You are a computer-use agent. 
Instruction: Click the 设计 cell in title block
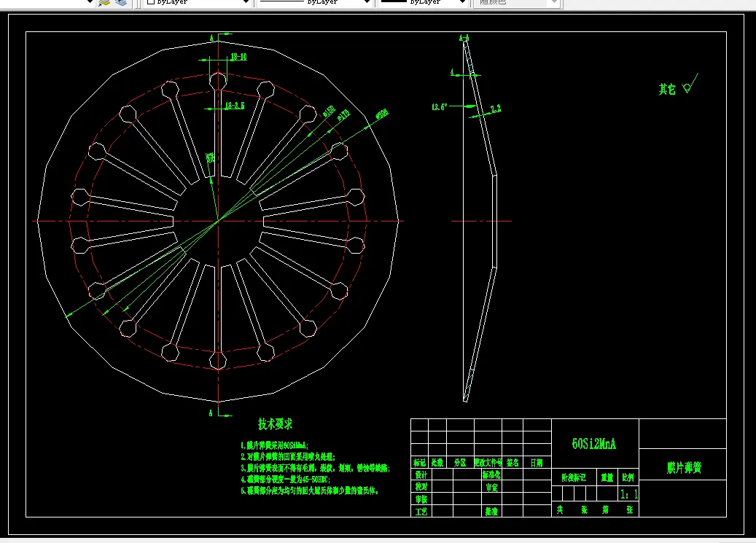tap(421, 474)
